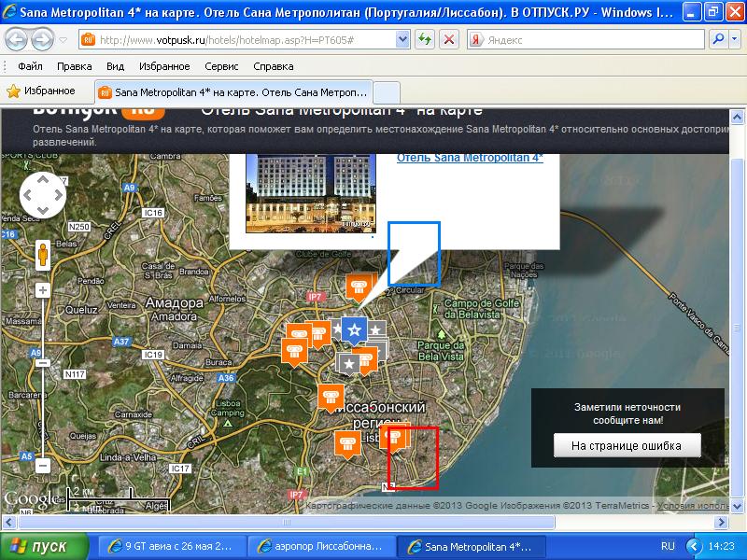This screenshot has width=747, height=560.
Task: Click the пуск Start button
Action: point(45,547)
